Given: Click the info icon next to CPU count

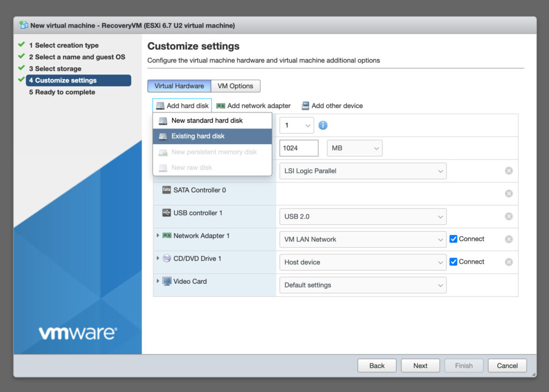Looking at the screenshot, I should (323, 125).
